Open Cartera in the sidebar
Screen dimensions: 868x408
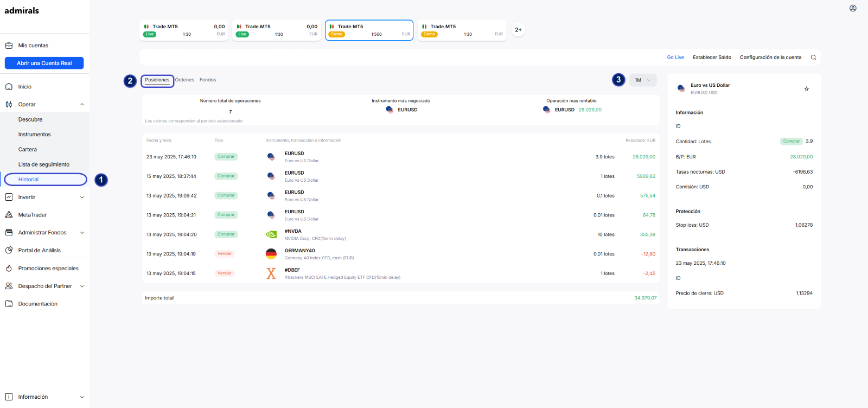(28, 150)
